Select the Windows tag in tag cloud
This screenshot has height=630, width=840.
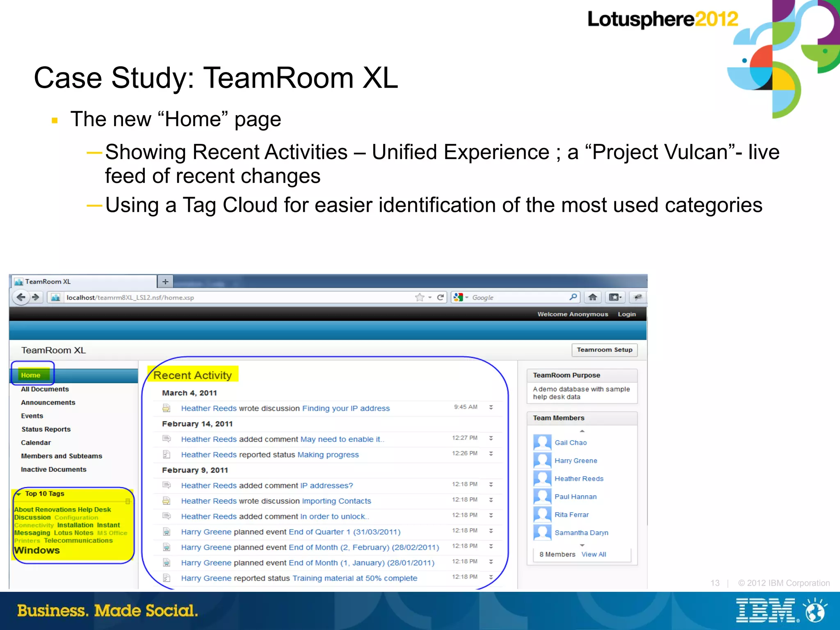[37, 550]
